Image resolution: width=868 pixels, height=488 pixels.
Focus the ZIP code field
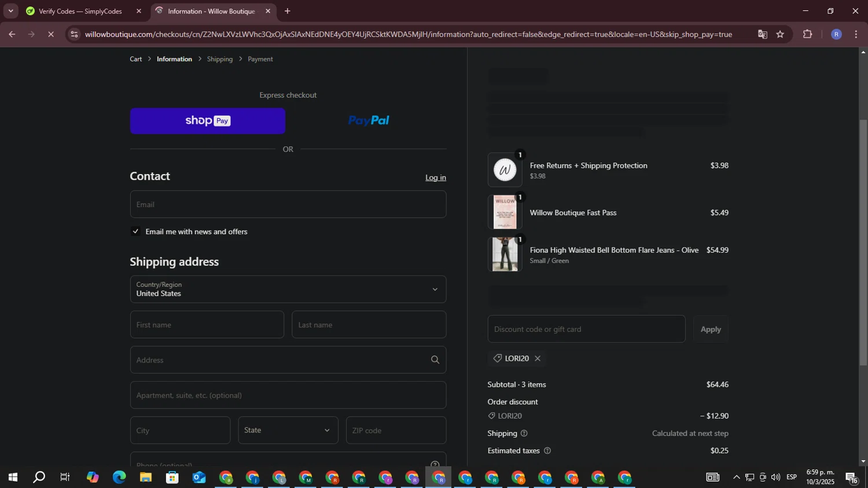click(396, 430)
